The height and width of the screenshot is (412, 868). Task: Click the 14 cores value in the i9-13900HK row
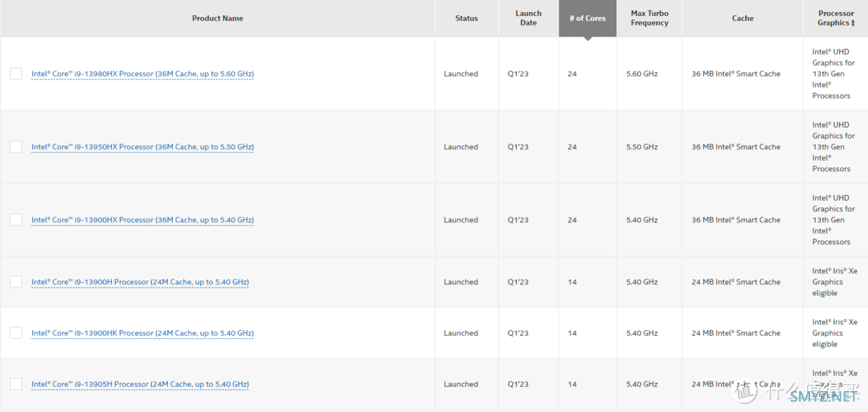coord(572,333)
